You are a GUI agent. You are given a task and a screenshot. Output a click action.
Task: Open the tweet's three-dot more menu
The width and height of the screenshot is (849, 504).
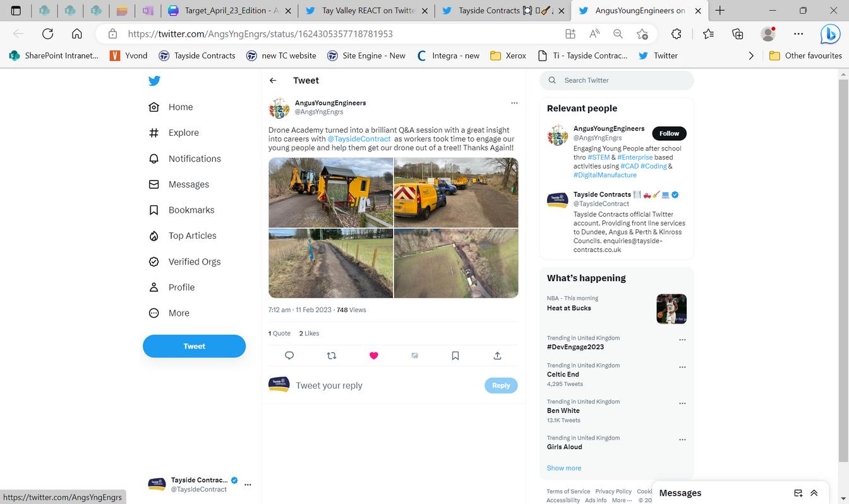tap(514, 103)
